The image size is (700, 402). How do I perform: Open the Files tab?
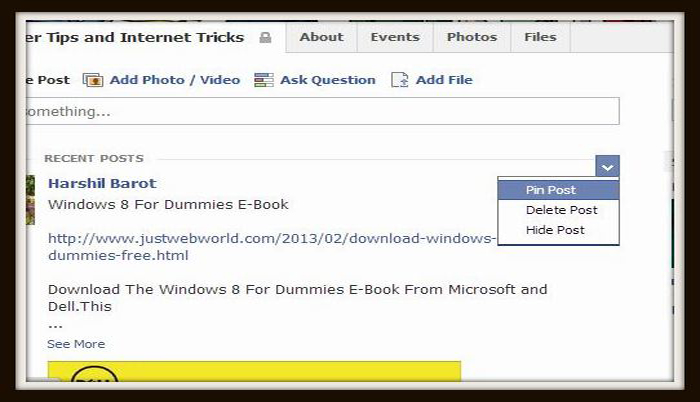(540, 37)
